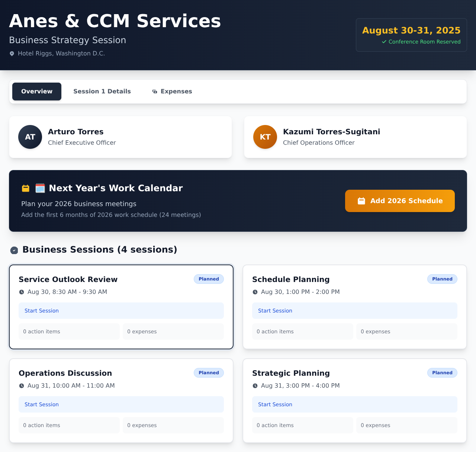
Task: Click the KT avatar for Kazumi Torres-Sugitani
Action: pyautogui.click(x=265, y=137)
